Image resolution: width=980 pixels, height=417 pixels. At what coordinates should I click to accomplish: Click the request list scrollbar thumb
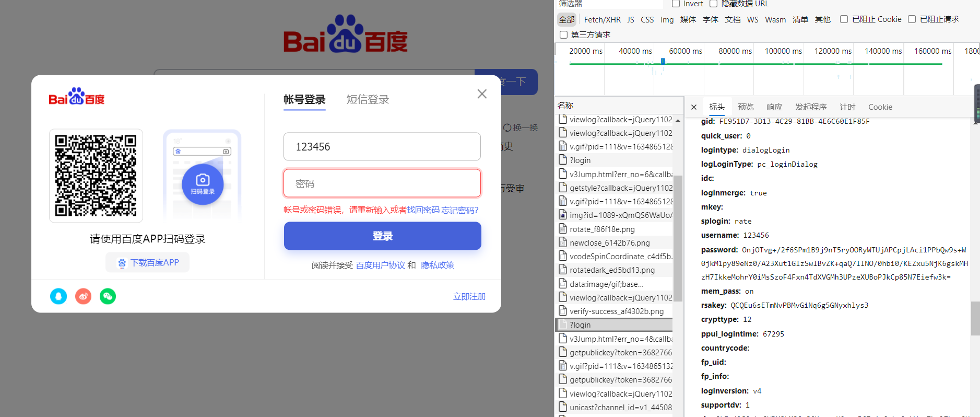[678, 238]
